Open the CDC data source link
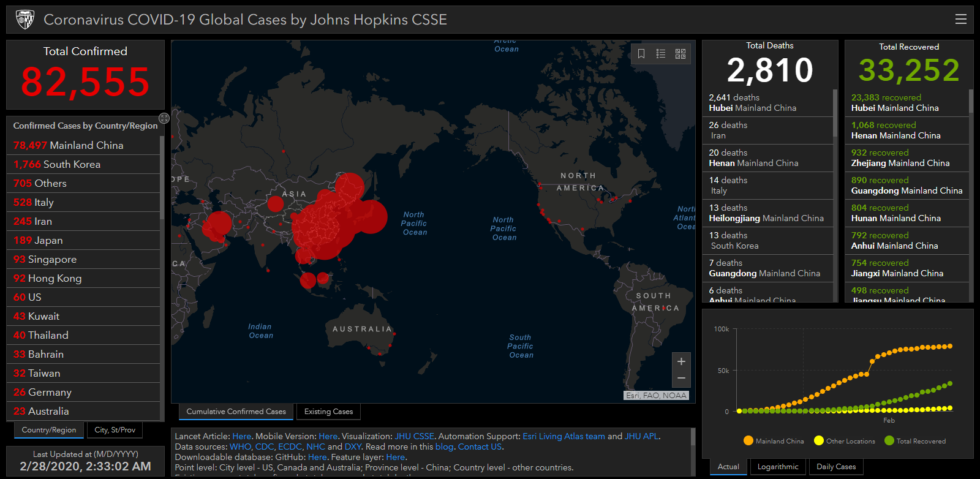This screenshot has height=479, width=980. 265,447
